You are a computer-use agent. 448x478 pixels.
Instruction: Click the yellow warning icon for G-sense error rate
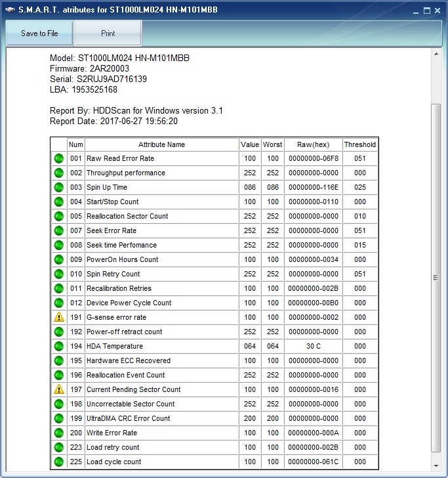(59, 317)
